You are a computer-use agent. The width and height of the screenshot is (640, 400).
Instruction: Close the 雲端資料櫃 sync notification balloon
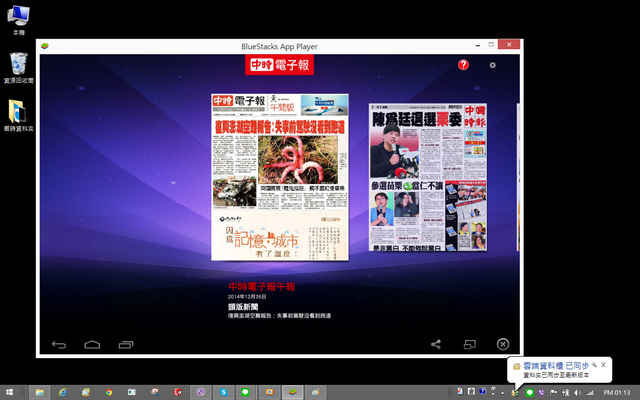(x=603, y=365)
